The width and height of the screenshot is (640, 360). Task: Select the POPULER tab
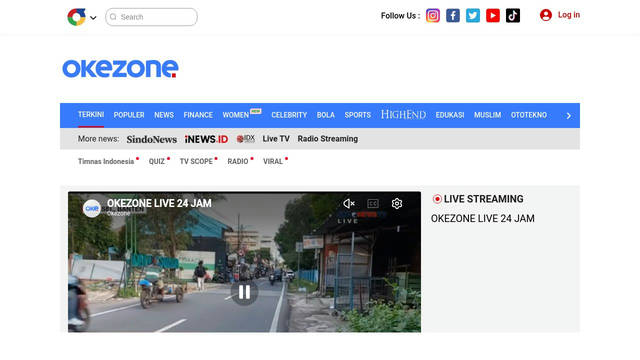tap(129, 115)
